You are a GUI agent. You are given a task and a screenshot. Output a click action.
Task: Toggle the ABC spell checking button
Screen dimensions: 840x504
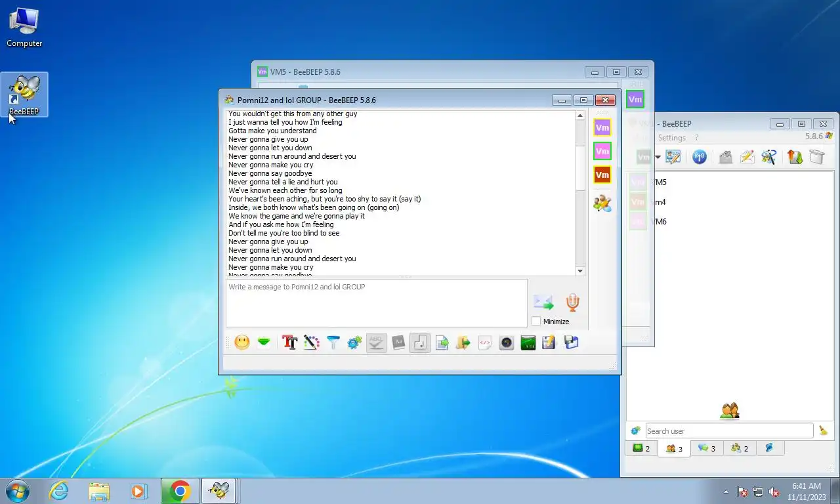pos(377,343)
